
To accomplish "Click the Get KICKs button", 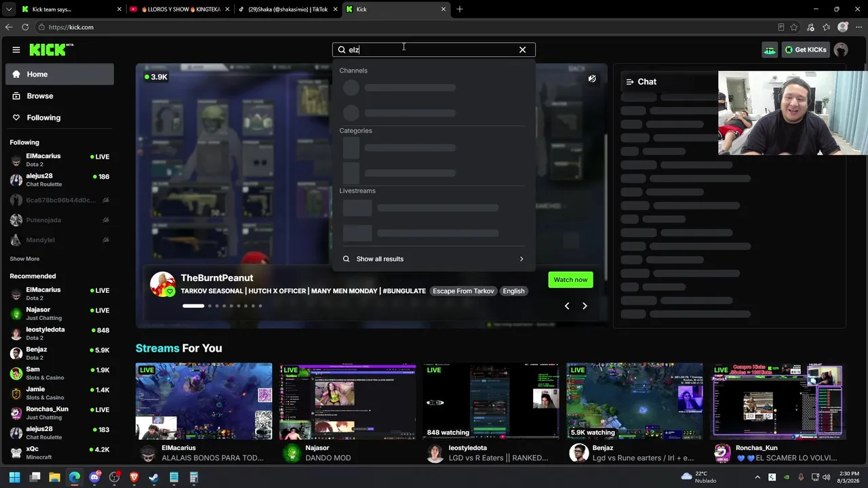I will pos(806,49).
